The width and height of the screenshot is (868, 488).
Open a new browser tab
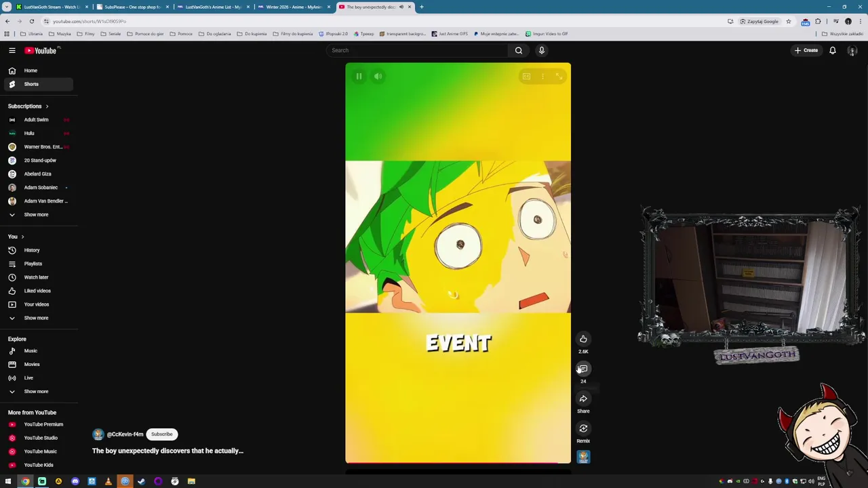421,7
